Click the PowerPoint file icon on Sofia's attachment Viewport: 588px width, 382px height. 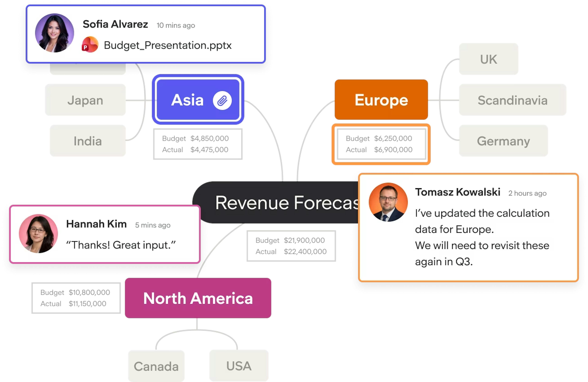90,45
